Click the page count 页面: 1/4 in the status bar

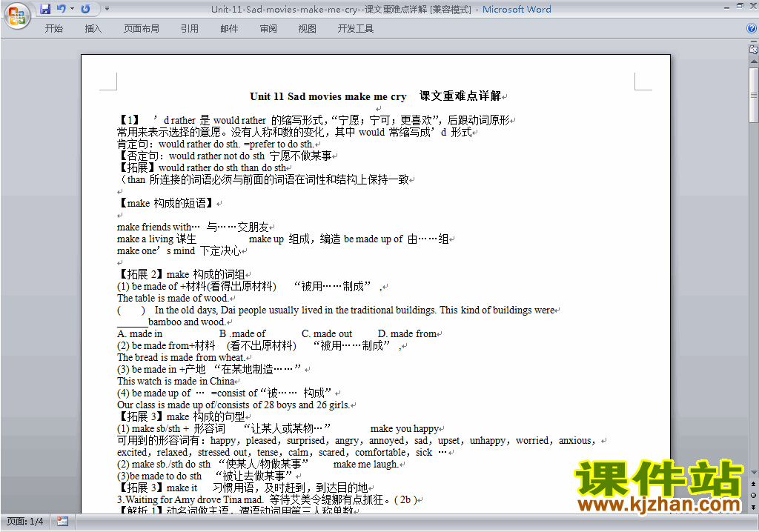coord(24,522)
